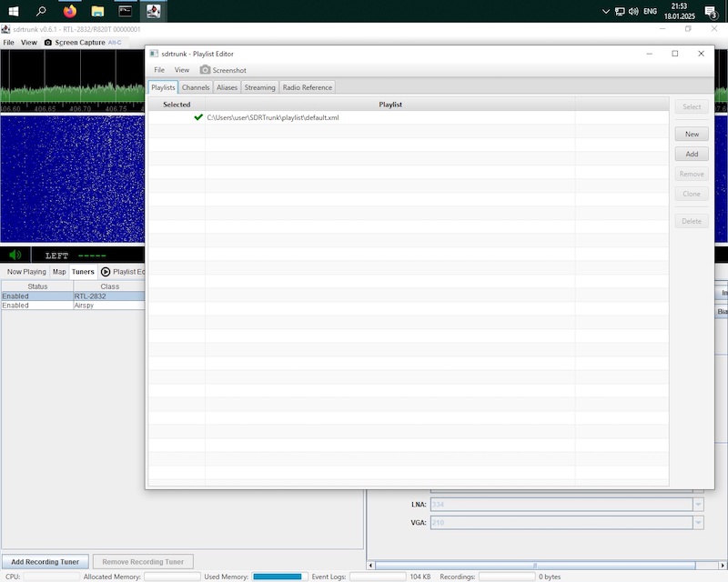This screenshot has height=582, width=728.
Task: Open the Map tab
Action: 59,272
